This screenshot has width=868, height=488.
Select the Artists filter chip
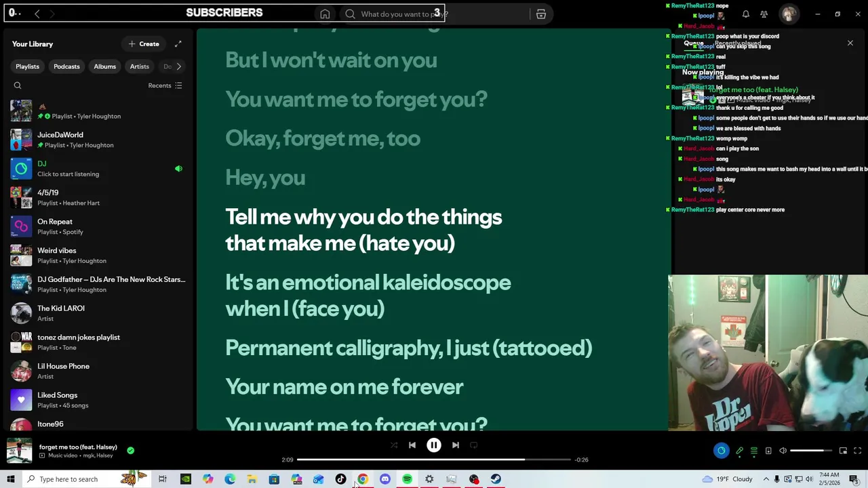pos(139,66)
